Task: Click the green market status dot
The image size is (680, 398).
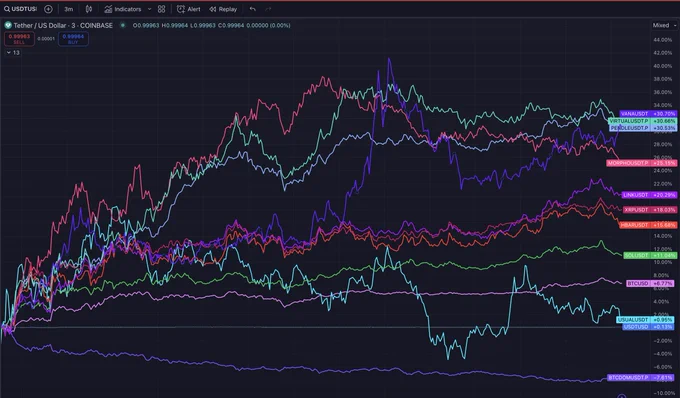Action: [x=123, y=25]
